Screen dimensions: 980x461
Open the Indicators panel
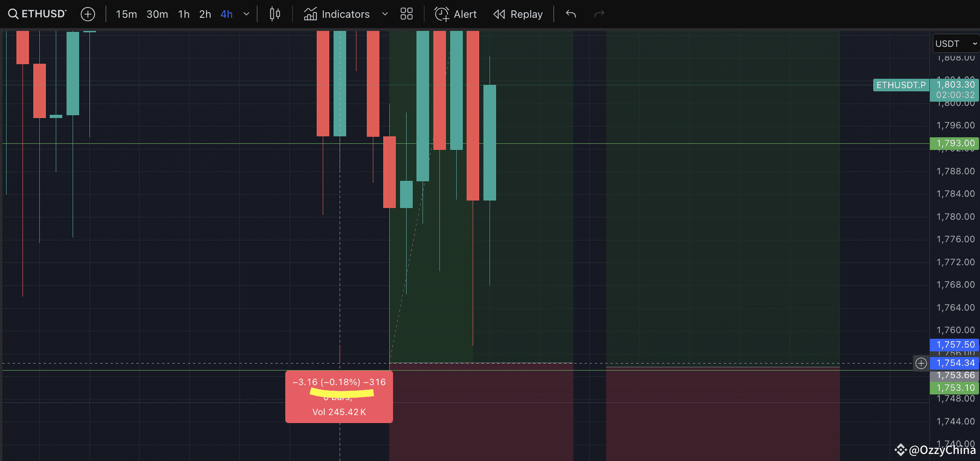click(337, 14)
